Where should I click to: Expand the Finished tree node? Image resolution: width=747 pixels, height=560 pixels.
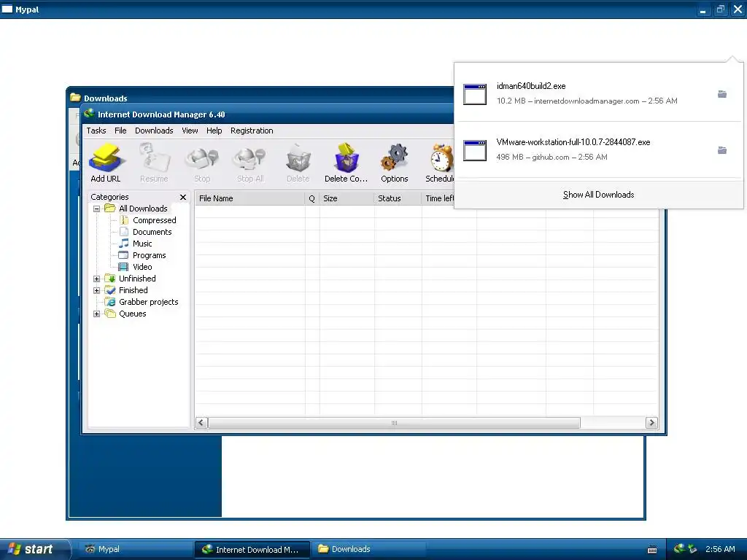point(97,290)
